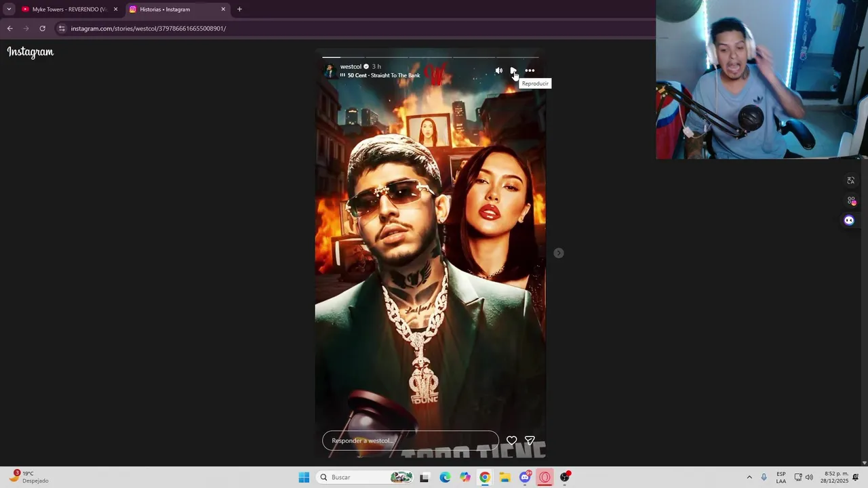Click the Instagram logo
Image resolution: width=868 pixels, height=488 pixels.
click(31, 52)
